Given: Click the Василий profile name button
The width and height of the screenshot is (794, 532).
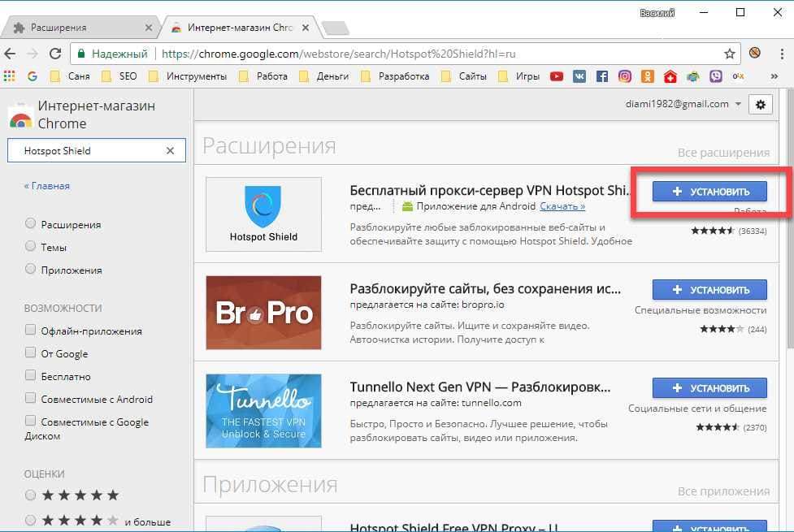Looking at the screenshot, I should pyautogui.click(x=657, y=13).
